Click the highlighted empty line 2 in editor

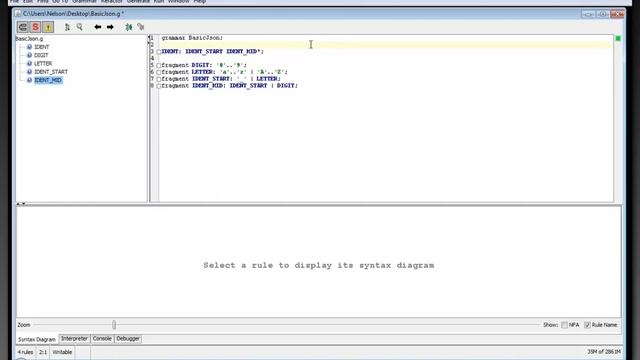pyautogui.click(x=386, y=44)
